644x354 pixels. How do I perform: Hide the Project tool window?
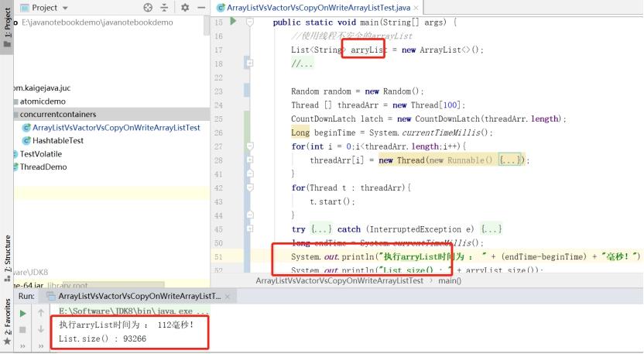(201, 8)
